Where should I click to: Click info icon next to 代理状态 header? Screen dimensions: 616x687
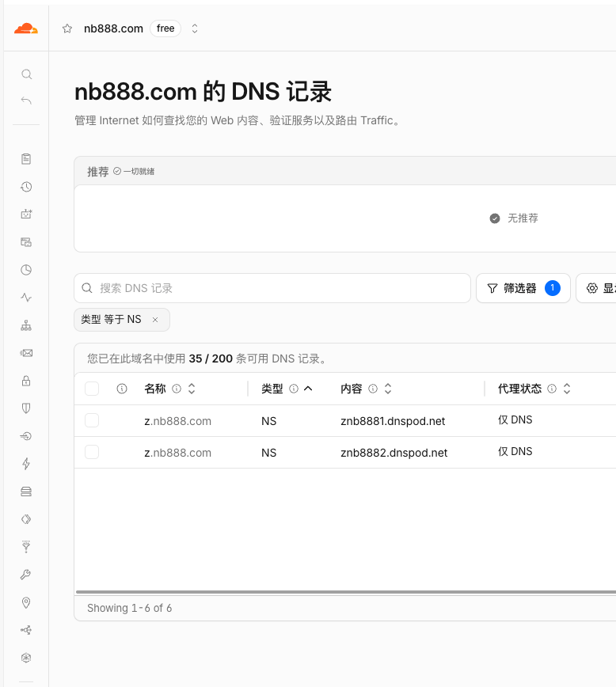[x=552, y=389]
